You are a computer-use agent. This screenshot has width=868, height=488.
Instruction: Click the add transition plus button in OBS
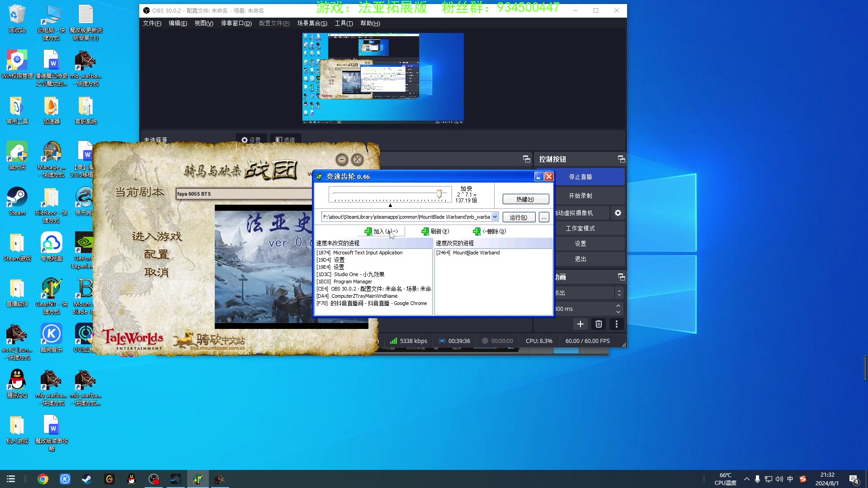pyautogui.click(x=580, y=324)
